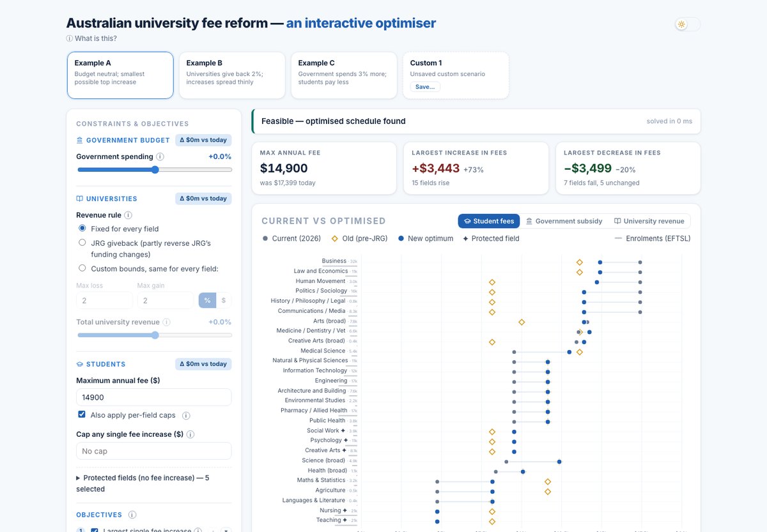
Task: Click the yellow diamond in the Agriculture row
Action: (548, 491)
